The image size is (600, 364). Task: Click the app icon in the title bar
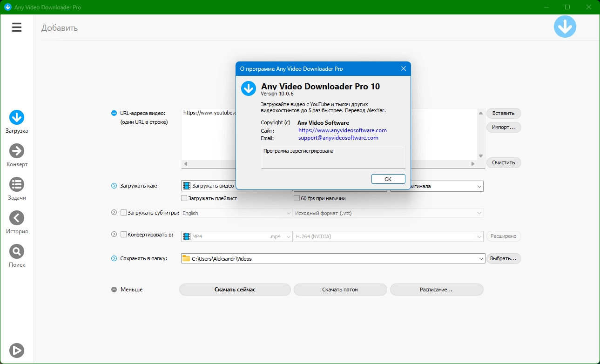pyautogui.click(x=7, y=7)
